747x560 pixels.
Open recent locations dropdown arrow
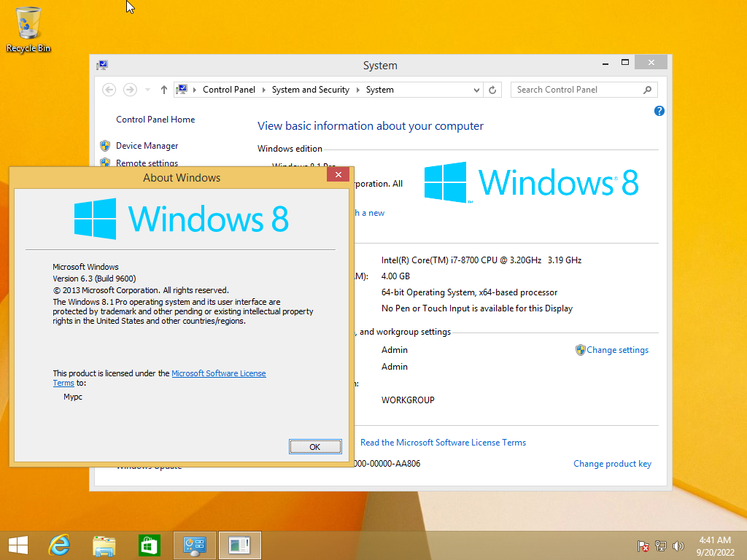pos(147,90)
